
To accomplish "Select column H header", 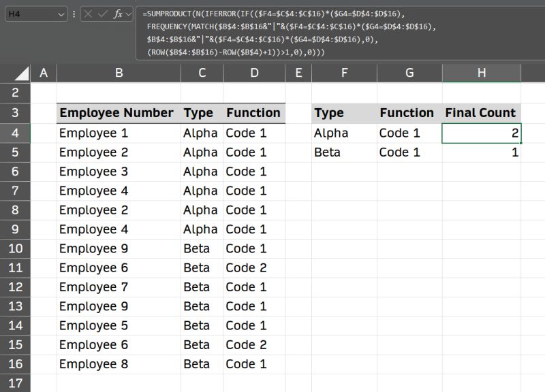I will (482, 73).
